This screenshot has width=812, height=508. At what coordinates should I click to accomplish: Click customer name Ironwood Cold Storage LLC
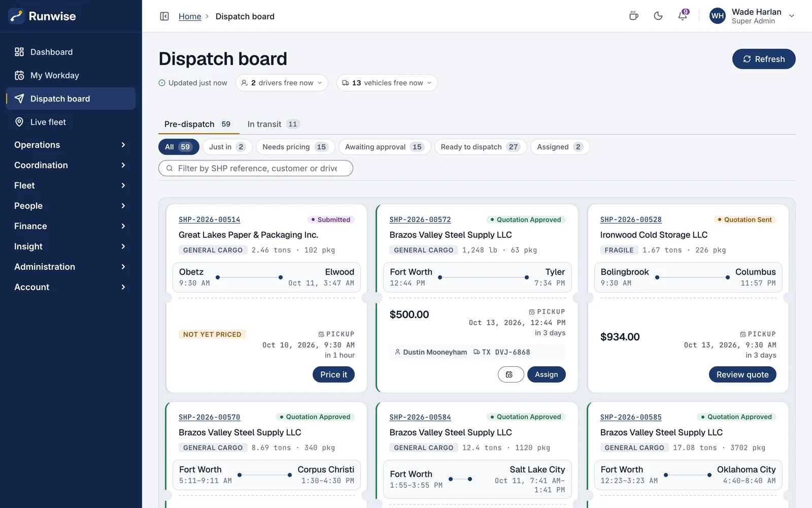pyautogui.click(x=654, y=235)
